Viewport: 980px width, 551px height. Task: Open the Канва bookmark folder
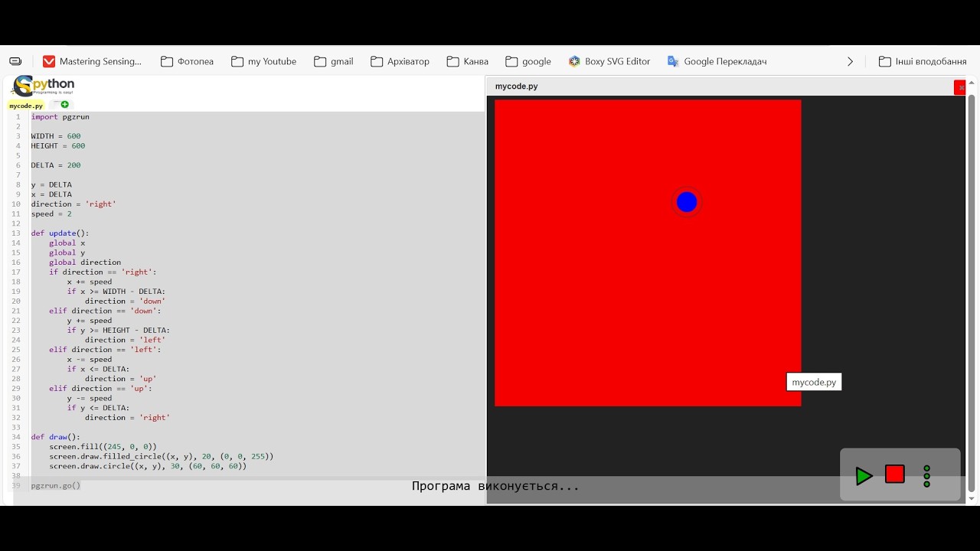[468, 61]
